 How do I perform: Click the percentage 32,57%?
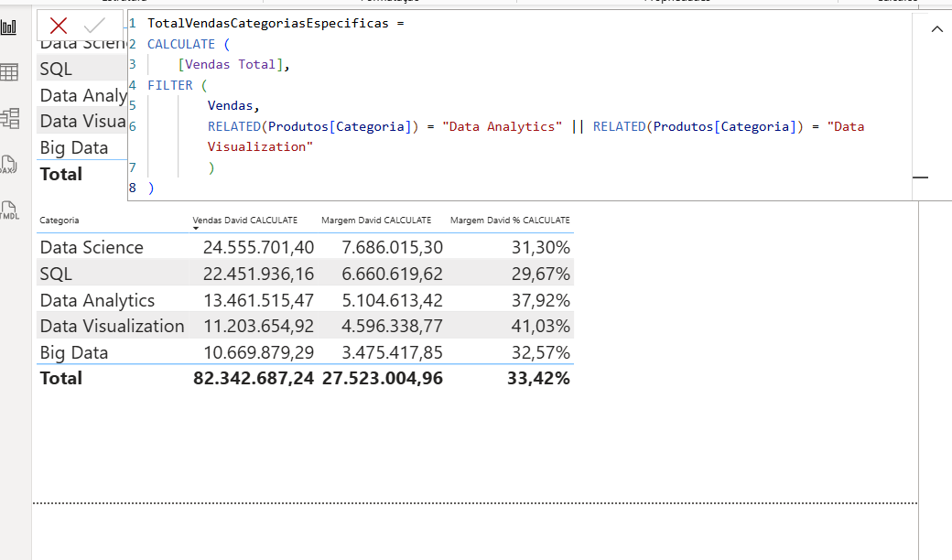coord(541,353)
